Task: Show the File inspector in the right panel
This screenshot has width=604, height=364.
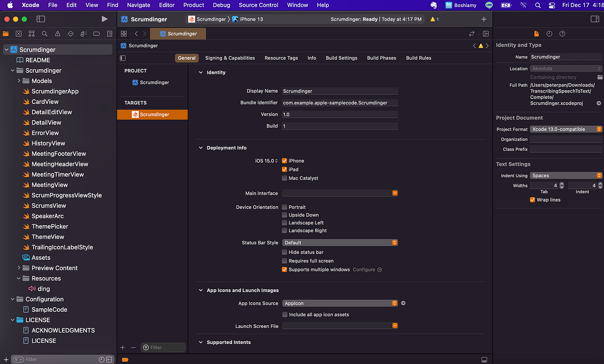Action: click(536, 34)
